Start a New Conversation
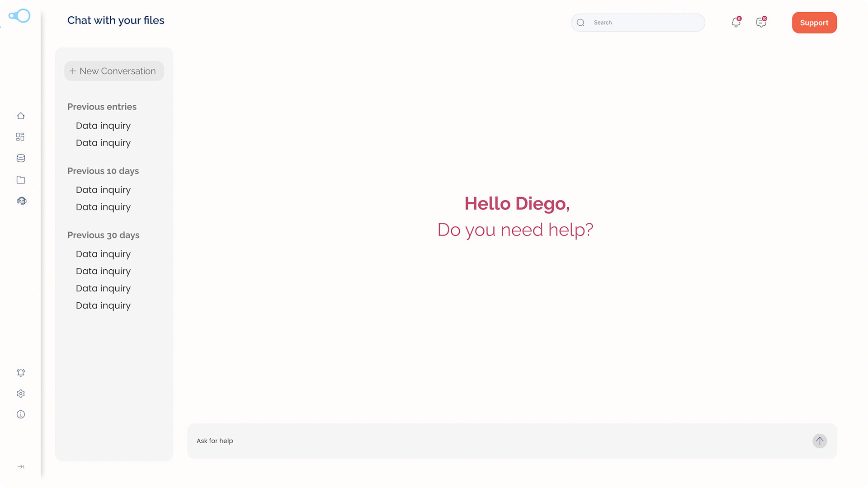The height and width of the screenshot is (488, 868). pyautogui.click(x=114, y=71)
